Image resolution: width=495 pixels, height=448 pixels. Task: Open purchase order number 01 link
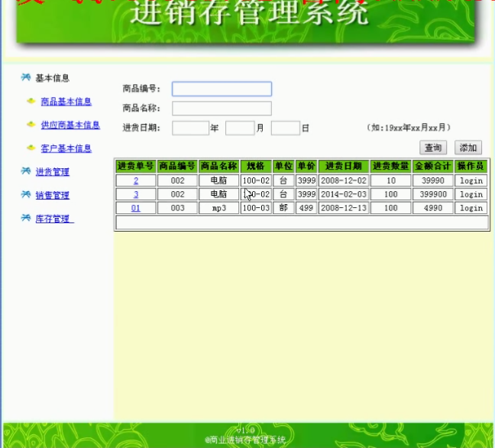click(136, 208)
